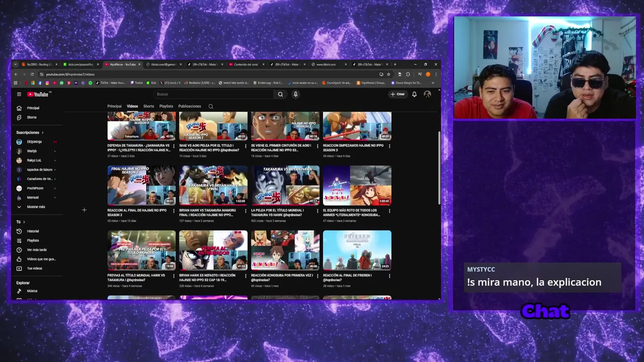Open Shorts from the left sidebar
The width and height of the screenshot is (644, 362).
click(38, 117)
